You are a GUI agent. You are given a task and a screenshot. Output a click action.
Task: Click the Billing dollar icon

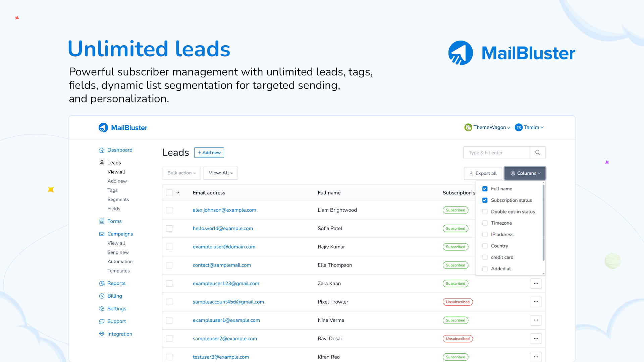(102, 296)
